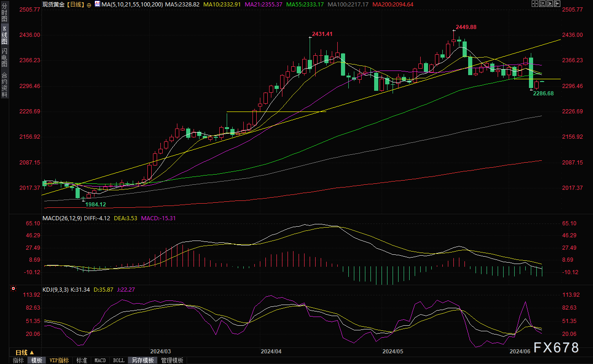593x364 pixels.
Task: Apply the MACD template
Action: coord(100,360)
